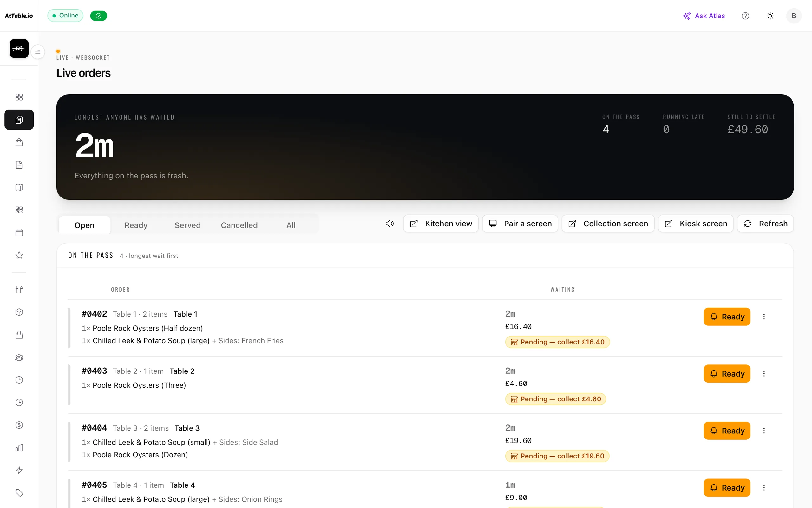Screen dimensions: 812x508
Task: Open the cube box icon in sidebar
Action: (19, 312)
